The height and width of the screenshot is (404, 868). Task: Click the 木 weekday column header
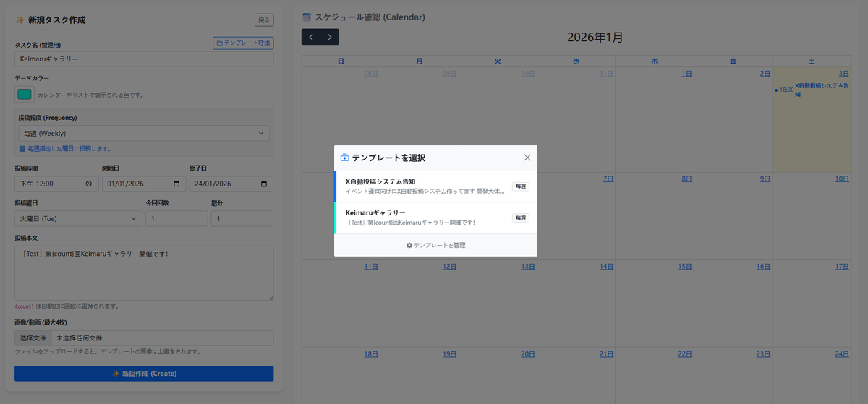coord(655,61)
